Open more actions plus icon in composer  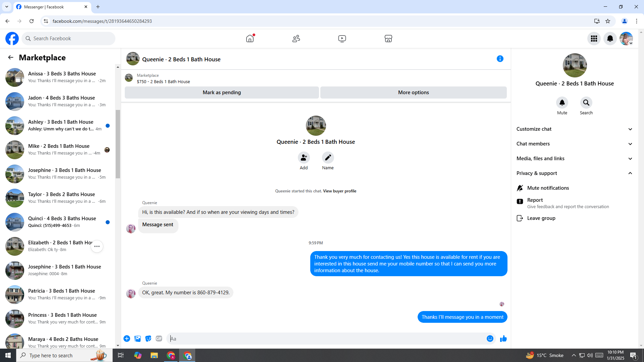click(x=127, y=339)
